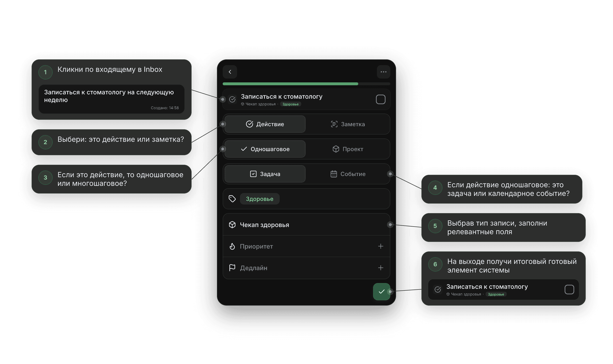
Task: Click the checkbox icon on the Задача option
Action: 253,174
